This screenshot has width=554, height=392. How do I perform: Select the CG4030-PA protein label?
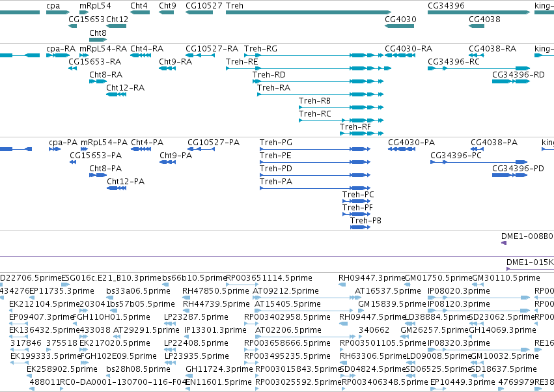(x=411, y=143)
